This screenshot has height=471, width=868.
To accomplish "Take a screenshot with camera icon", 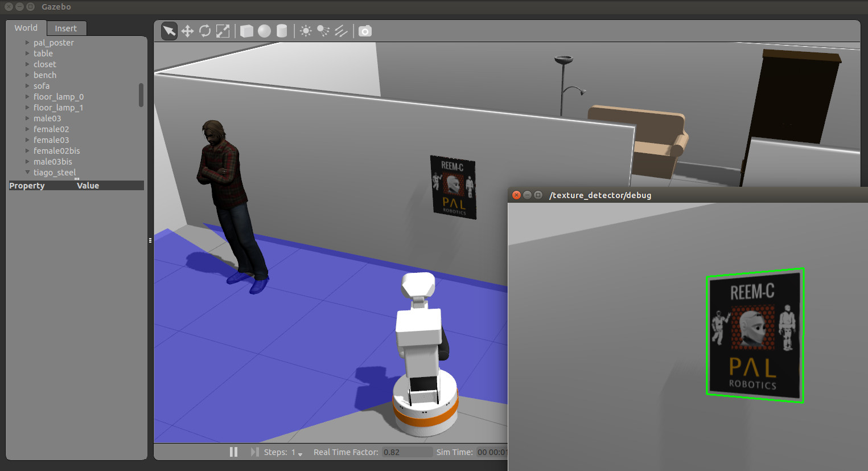I will 365,31.
